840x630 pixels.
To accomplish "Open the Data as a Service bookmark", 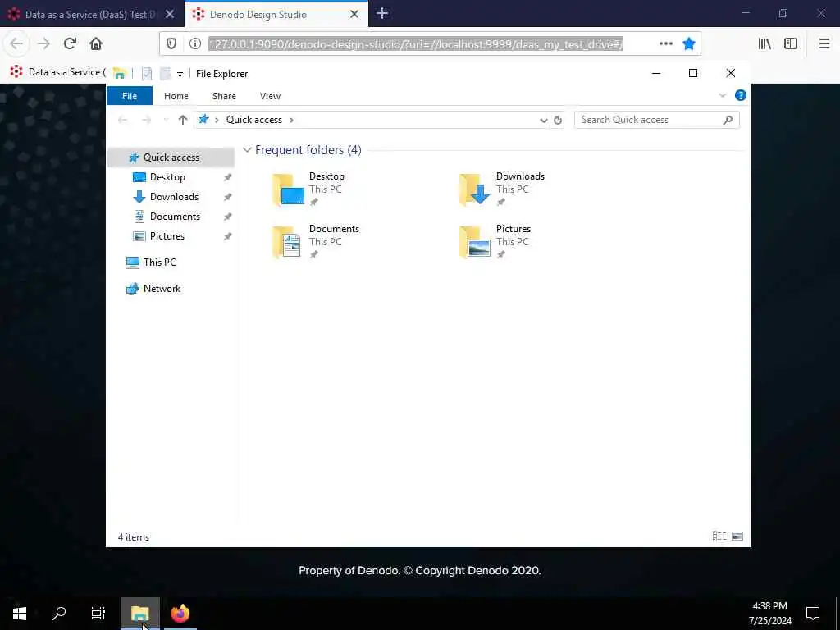I will [x=58, y=72].
